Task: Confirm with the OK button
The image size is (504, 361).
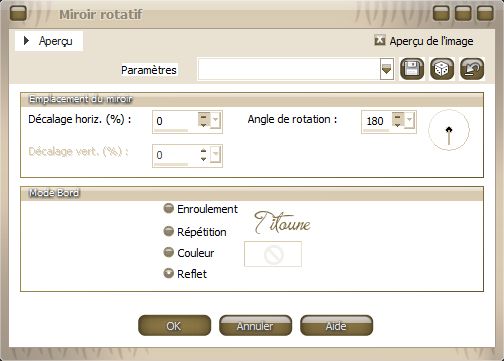Action: pos(174,325)
